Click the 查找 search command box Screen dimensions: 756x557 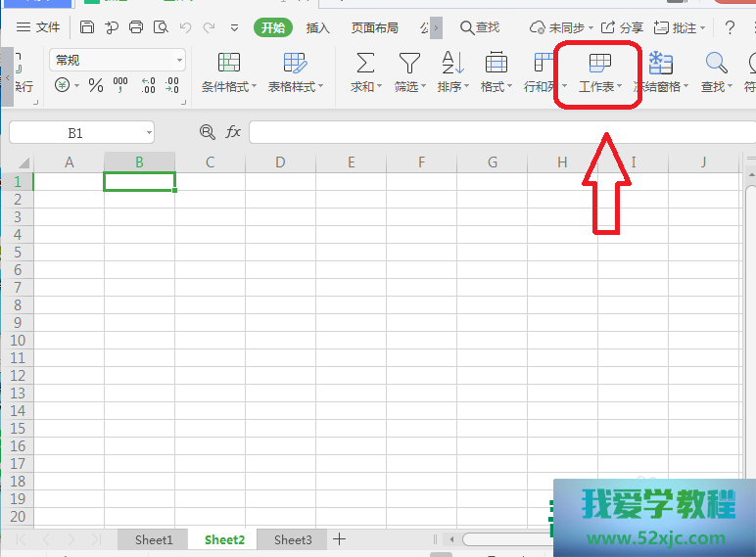(480, 27)
